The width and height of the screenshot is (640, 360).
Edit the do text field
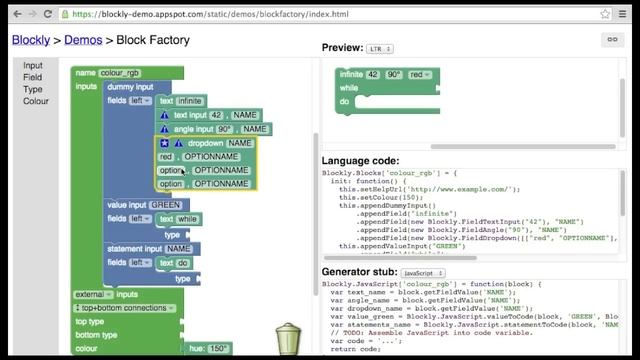tap(182, 263)
